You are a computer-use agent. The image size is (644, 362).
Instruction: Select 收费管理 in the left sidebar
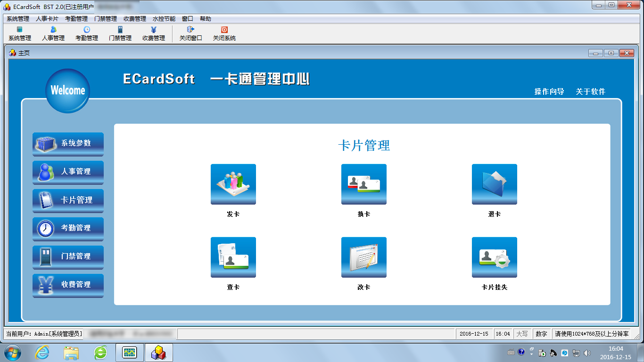pos(68,286)
